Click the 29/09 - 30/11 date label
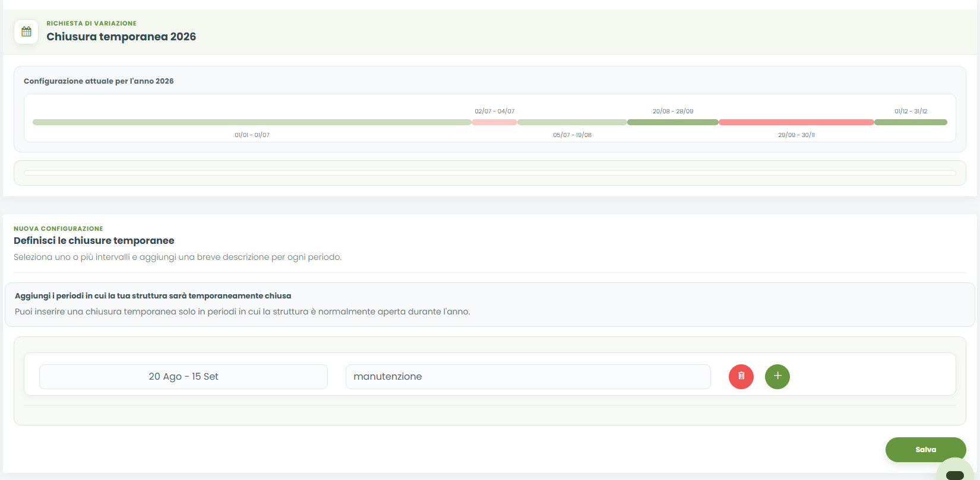 coord(796,135)
